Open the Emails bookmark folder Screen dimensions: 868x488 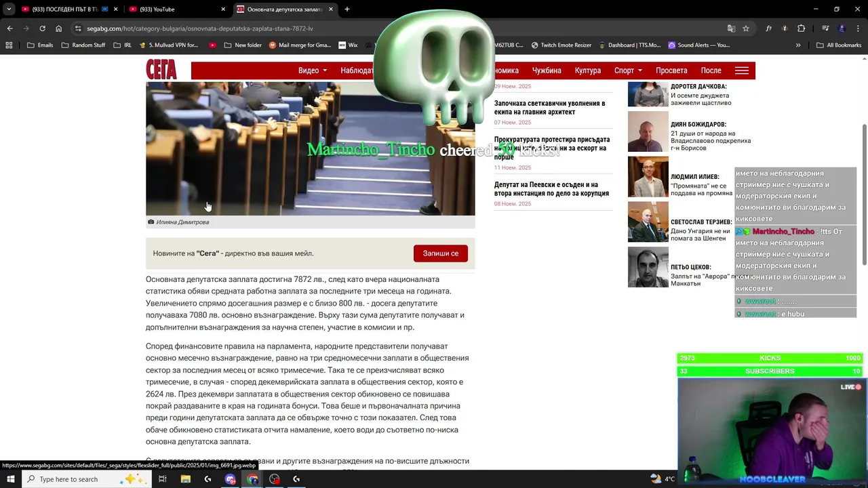pyautogui.click(x=40, y=45)
